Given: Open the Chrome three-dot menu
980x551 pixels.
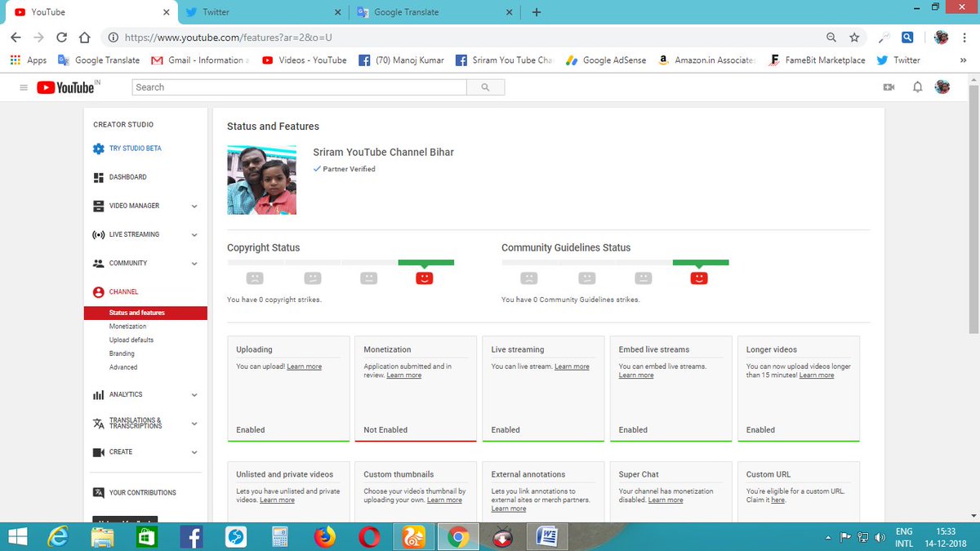Looking at the screenshot, I should click(966, 37).
